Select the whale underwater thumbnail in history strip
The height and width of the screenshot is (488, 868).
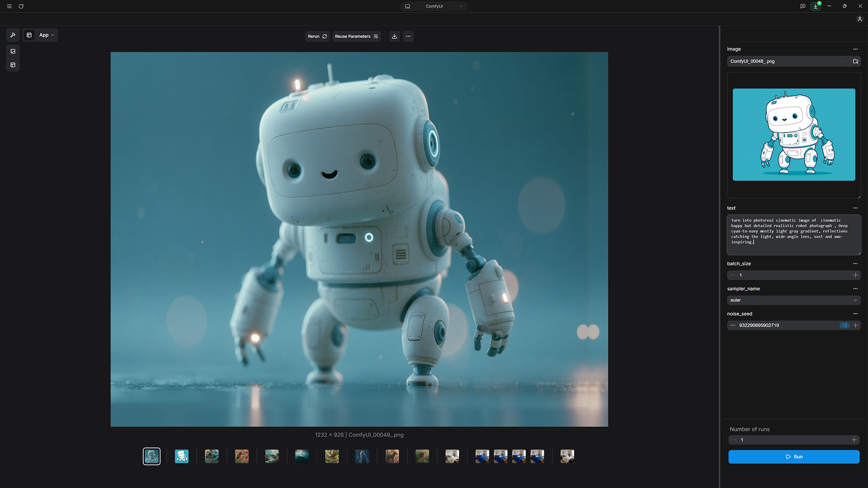click(x=302, y=456)
